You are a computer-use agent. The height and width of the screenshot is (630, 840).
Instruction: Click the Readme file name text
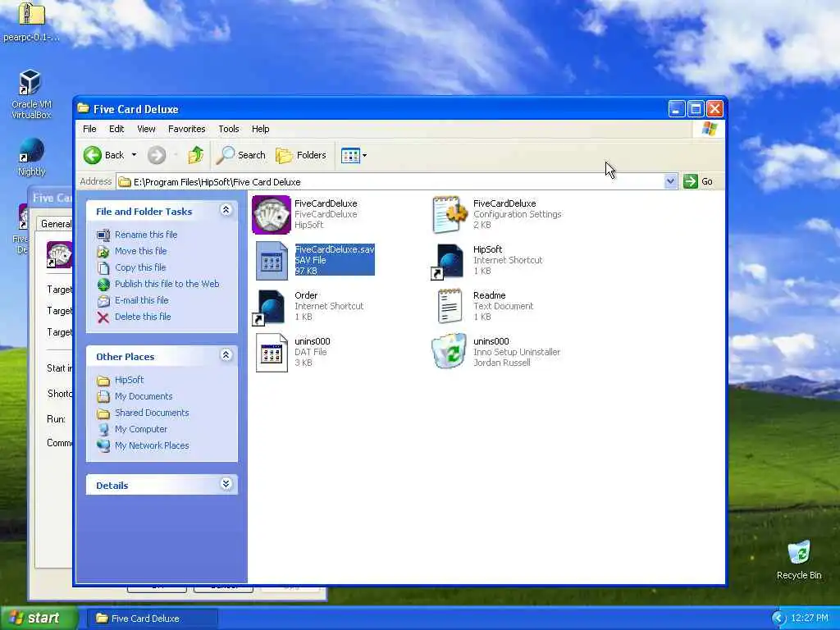pyautogui.click(x=489, y=295)
